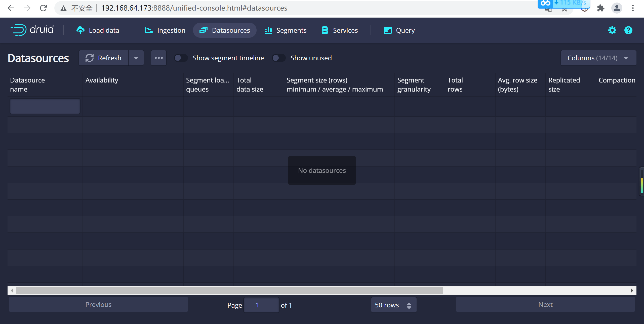
Task: Click the settings gear icon
Action: click(612, 30)
